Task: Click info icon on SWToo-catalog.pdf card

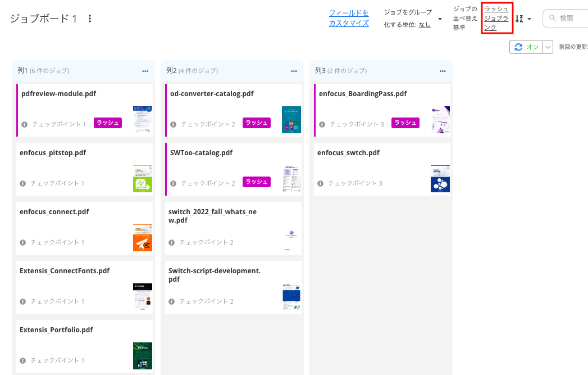Action: click(x=174, y=183)
